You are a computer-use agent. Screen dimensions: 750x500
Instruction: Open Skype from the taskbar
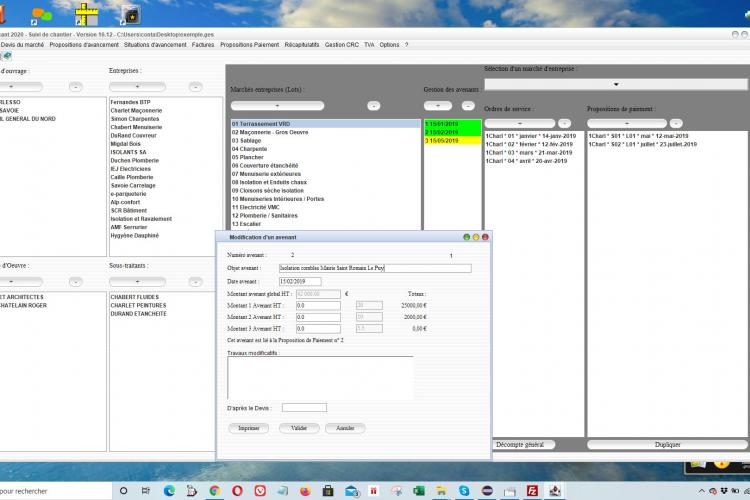(464, 490)
